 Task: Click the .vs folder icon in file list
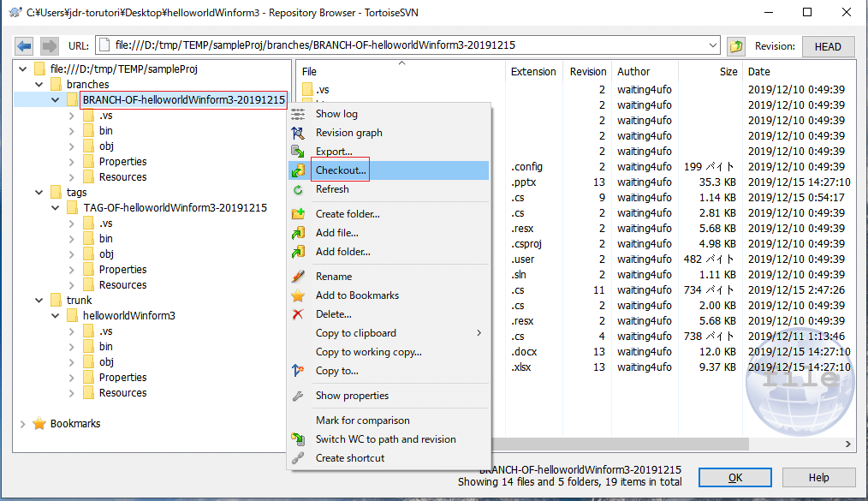[x=308, y=89]
